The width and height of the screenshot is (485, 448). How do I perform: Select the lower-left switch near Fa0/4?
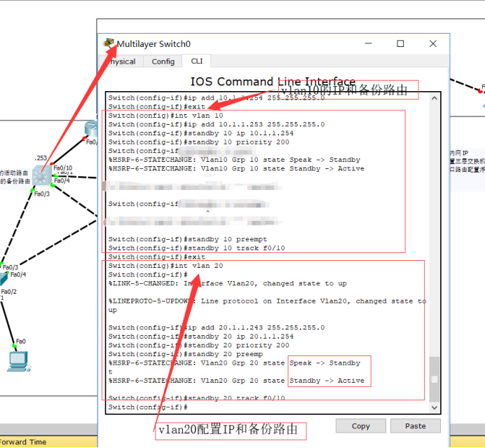4,279
